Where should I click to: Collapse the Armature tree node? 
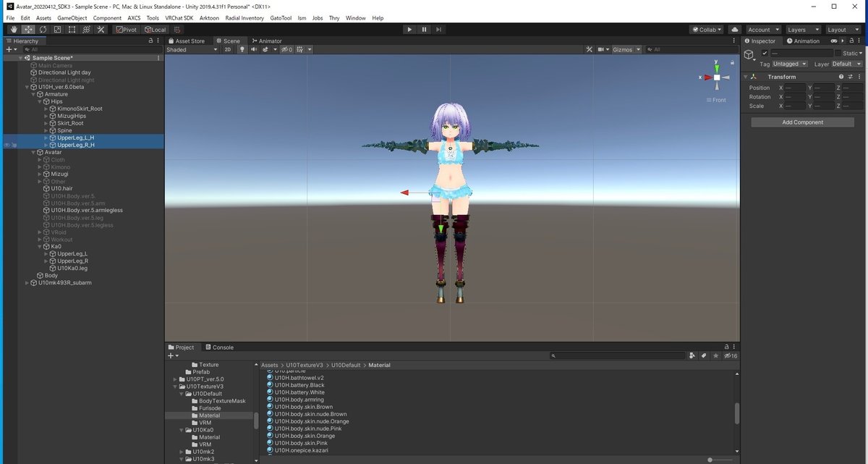click(x=33, y=94)
